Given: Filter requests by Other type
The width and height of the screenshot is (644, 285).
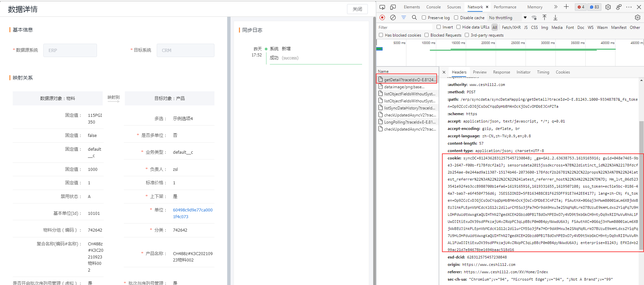Looking at the screenshot, I should 635,28.
